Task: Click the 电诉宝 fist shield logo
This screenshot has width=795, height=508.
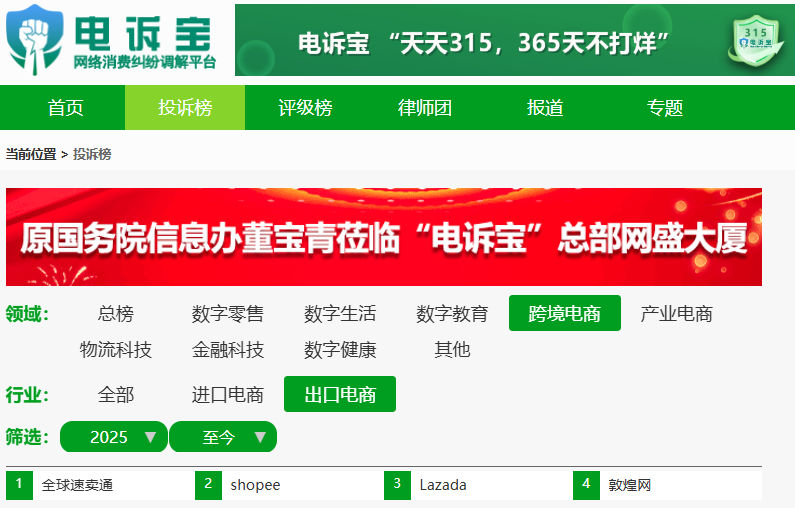Action: [x=34, y=40]
